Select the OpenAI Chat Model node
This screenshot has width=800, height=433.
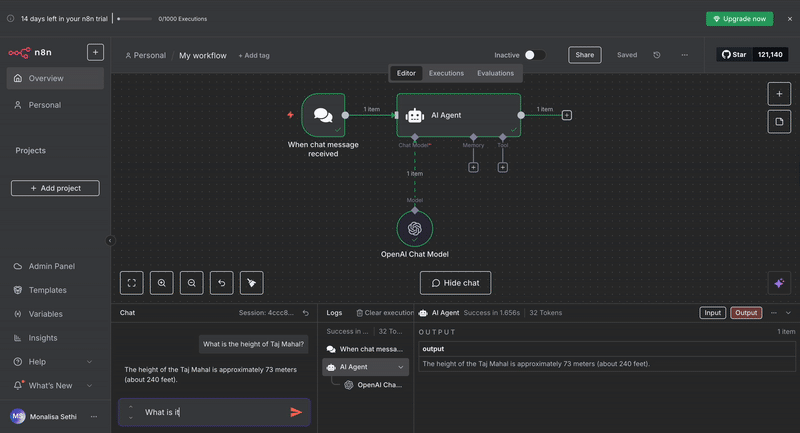click(415, 228)
